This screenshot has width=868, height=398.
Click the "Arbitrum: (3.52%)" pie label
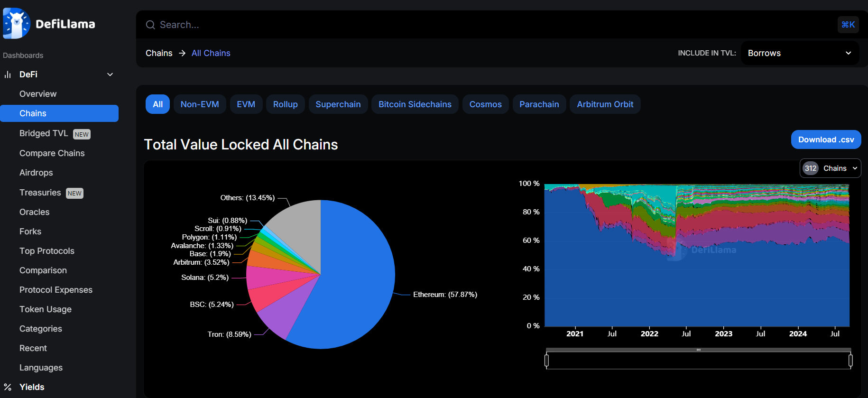(x=201, y=262)
